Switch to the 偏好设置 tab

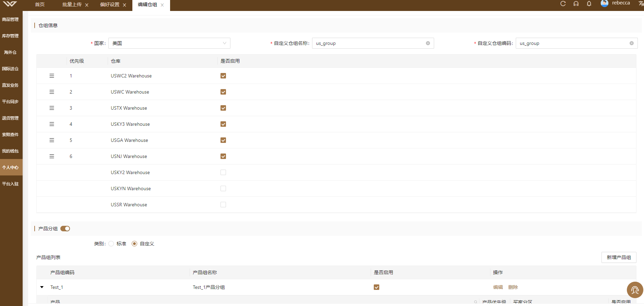110,5
